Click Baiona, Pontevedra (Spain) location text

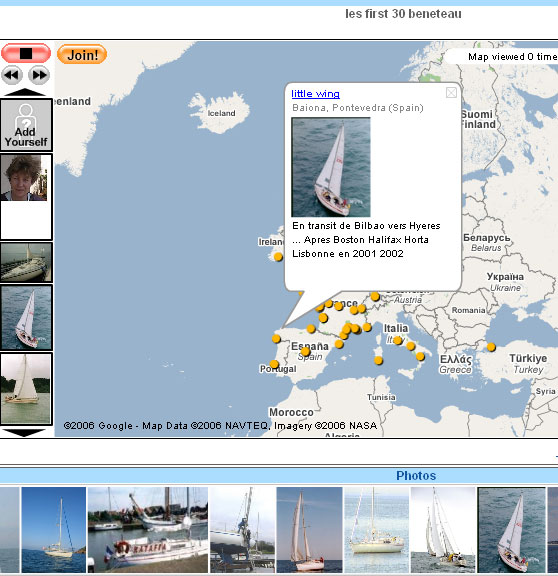point(358,108)
